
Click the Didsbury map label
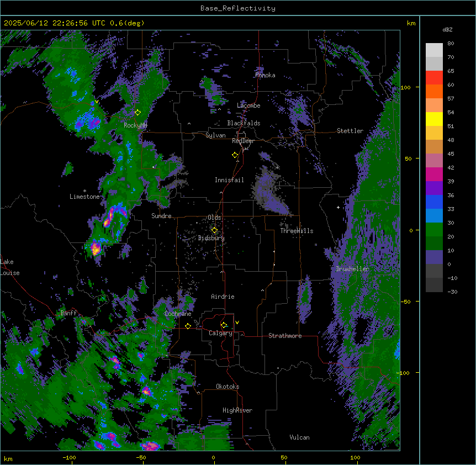coord(211,238)
